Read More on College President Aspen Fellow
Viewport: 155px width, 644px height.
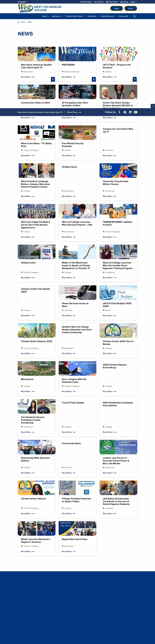[69, 513]
